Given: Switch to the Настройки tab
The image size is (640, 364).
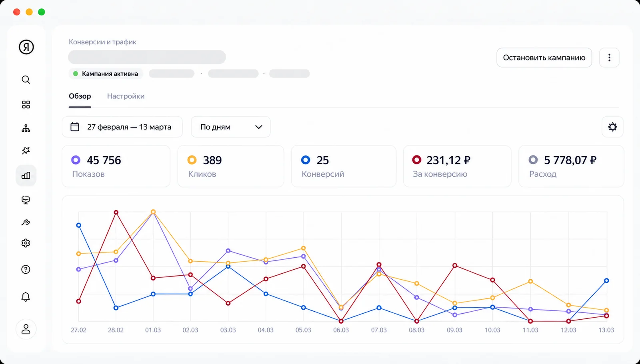Looking at the screenshot, I should click(126, 96).
